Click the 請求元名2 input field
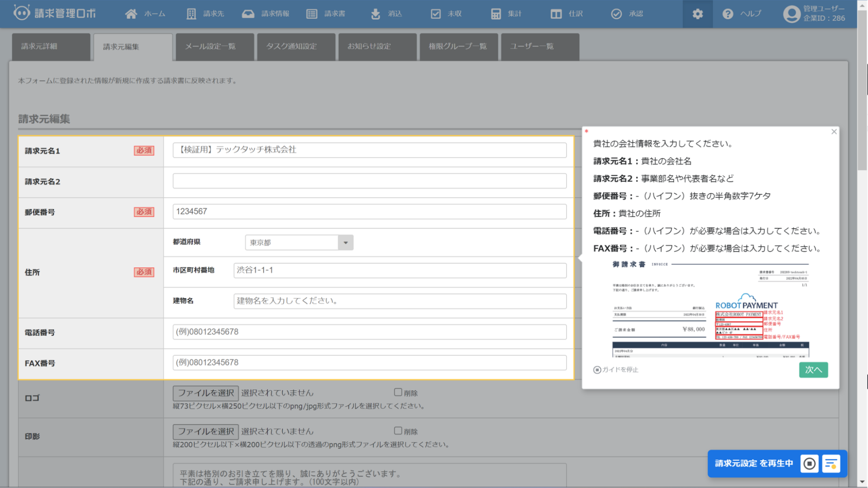The width and height of the screenshot is (868, 488). tap(369, 181)
